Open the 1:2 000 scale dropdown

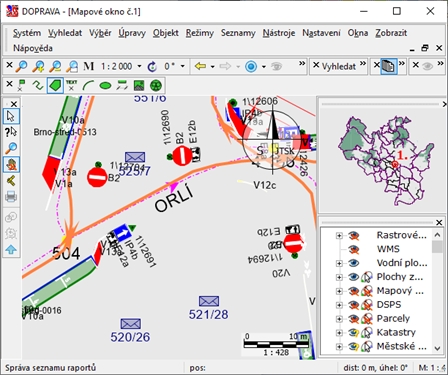(x=139, y=66)
